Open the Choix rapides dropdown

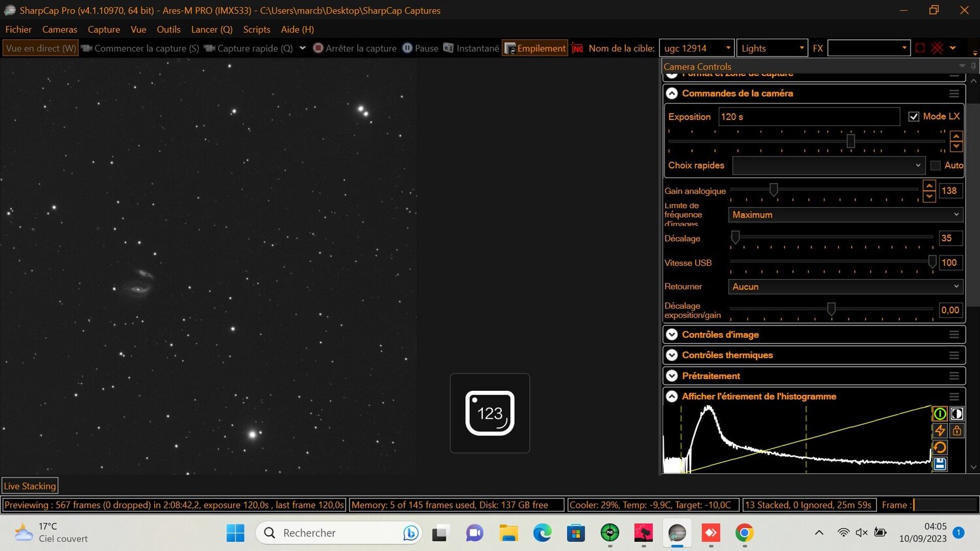828,165
